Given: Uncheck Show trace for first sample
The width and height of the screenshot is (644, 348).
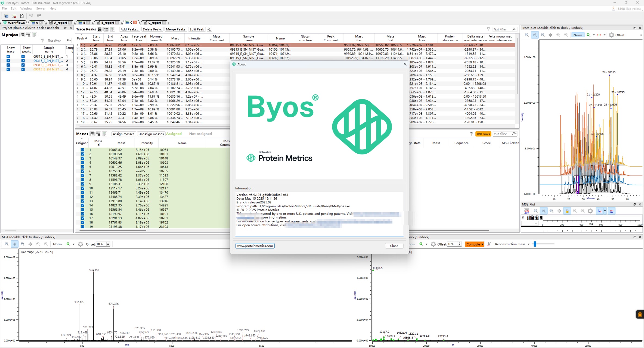Looking at the screenshot, I should [8, 57].
